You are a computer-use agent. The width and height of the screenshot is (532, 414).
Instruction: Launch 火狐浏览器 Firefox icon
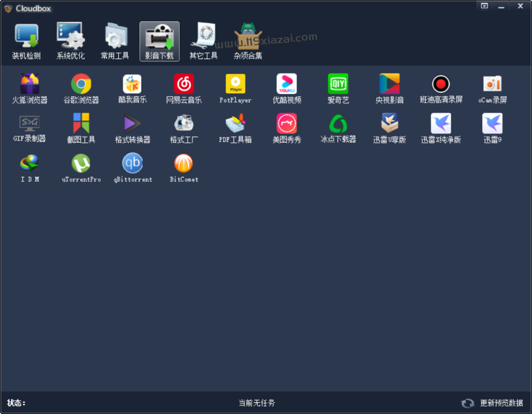pyautogui.click(x=30, y=83)
